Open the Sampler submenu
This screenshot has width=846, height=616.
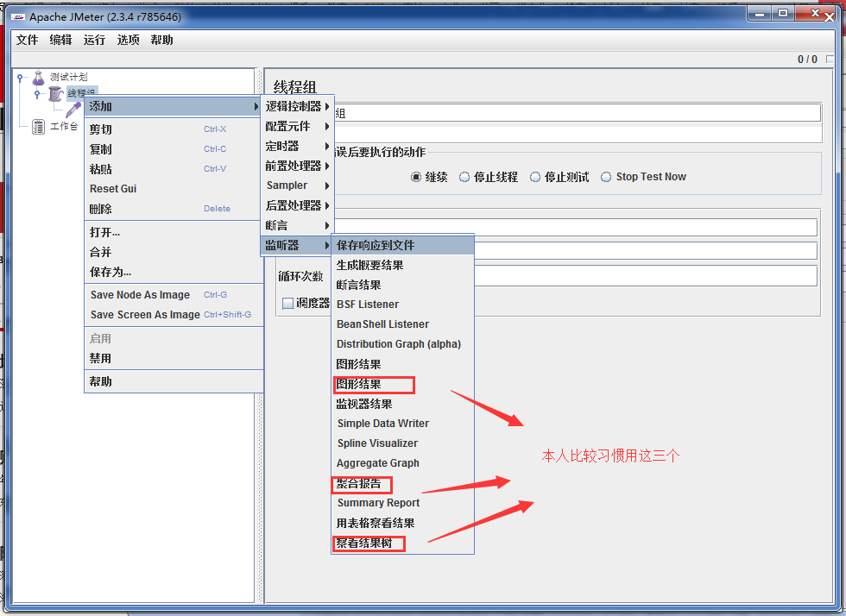[297, 185]
